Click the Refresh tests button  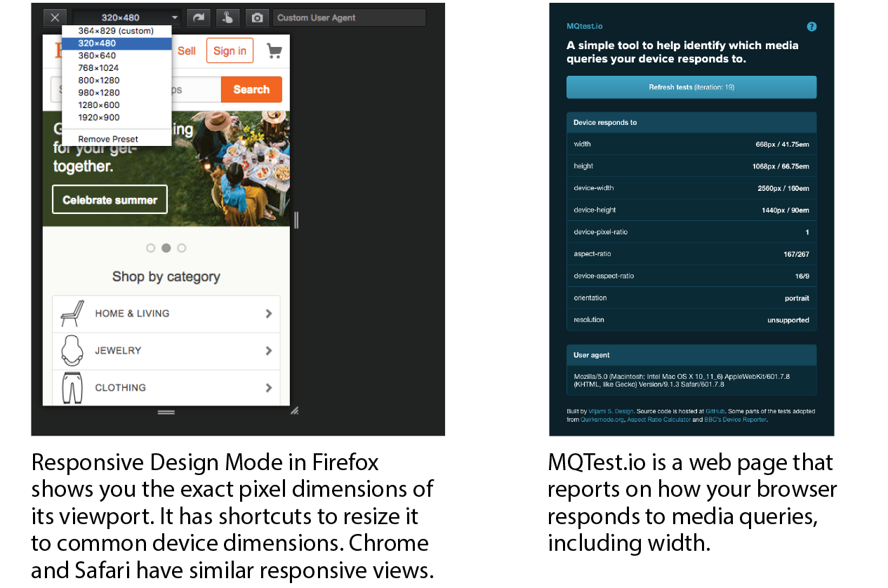coord(691,87)
